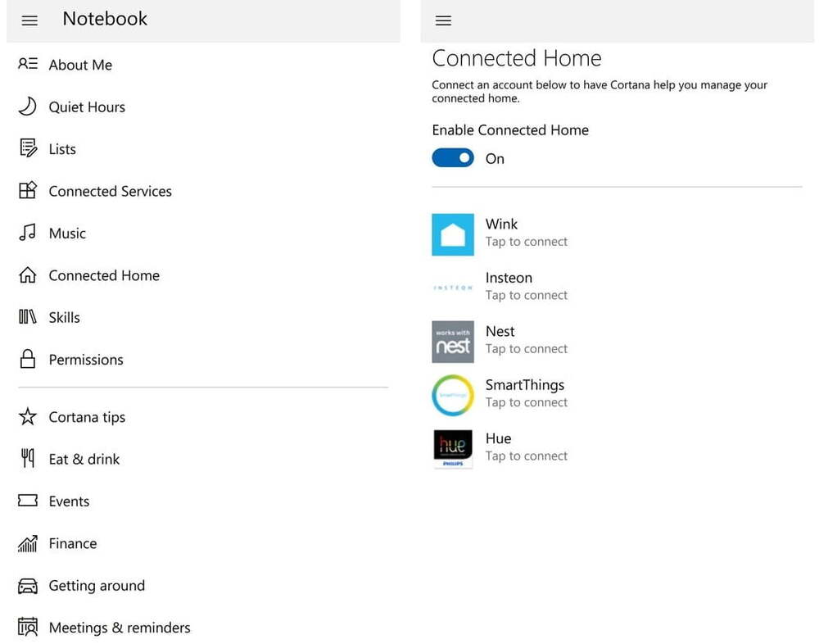Select Connected Home in the sidebar

[x=104, y=275]
